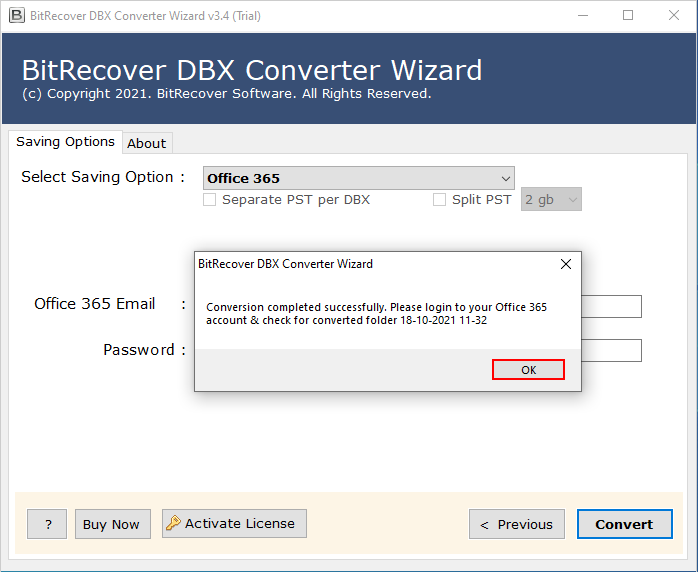698x572 pixels.
Task: Switch to the Saving Options tab
Action: [x=65, y=142]
